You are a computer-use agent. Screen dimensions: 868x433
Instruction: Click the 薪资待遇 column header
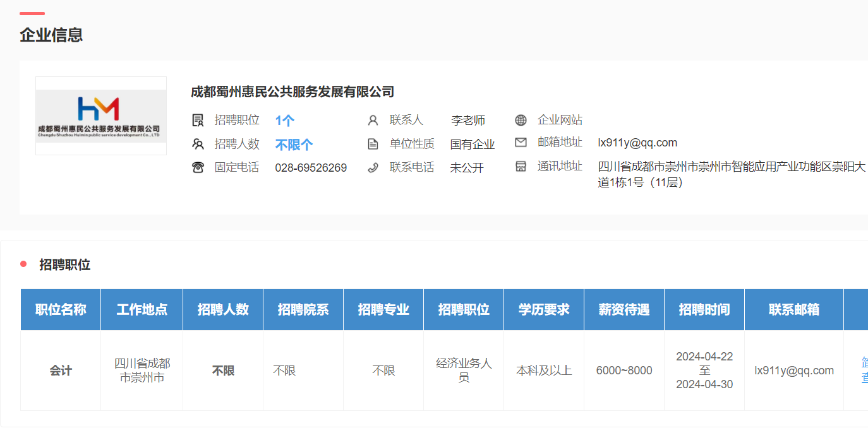click(624, 309)
